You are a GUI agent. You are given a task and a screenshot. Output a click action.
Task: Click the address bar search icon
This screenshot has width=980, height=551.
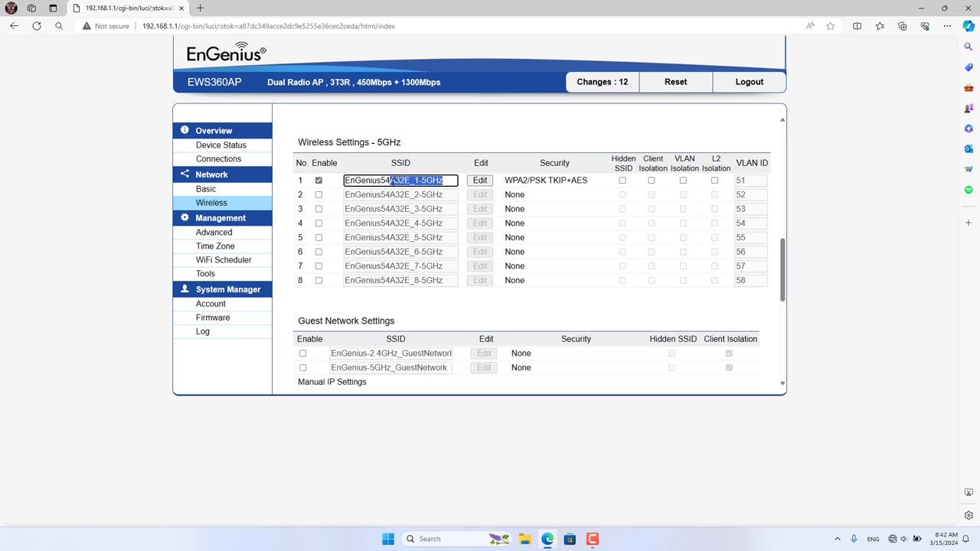click(59, 26)
